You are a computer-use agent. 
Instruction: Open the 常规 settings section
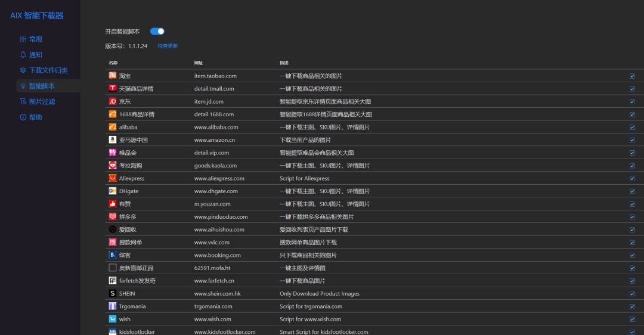pos(35,39)
